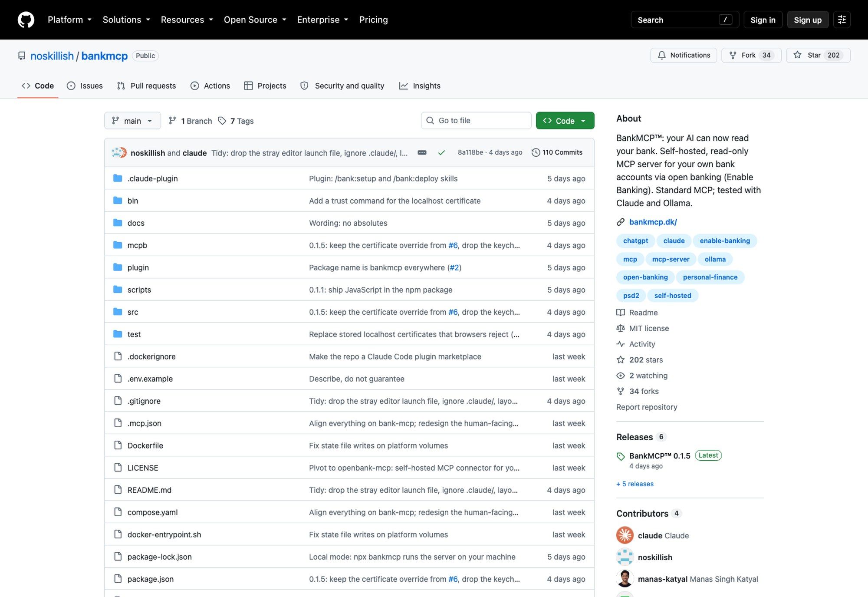Open the .dockerignore file
This screenshot has height=597, width=868.
pos(151,356)
